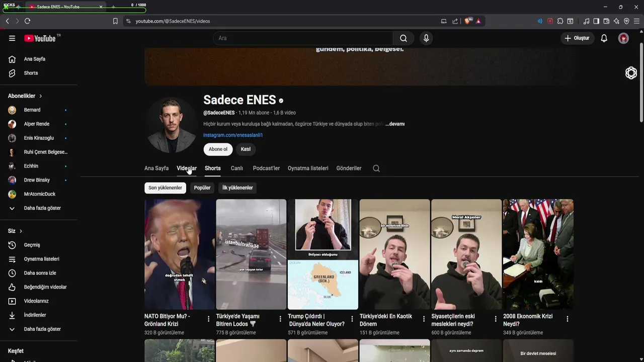The image size is (644, 362).
Task: Start voice search with microphone icon
Action: [426, 38]
